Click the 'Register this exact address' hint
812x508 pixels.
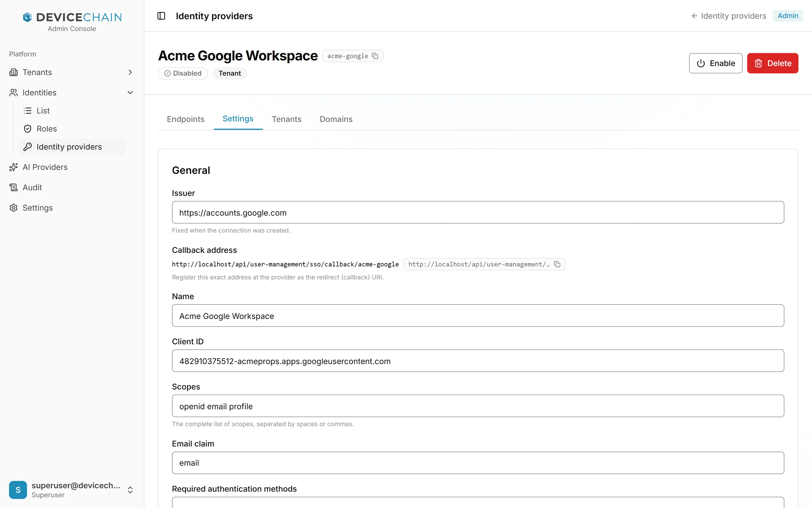point(278,277)
